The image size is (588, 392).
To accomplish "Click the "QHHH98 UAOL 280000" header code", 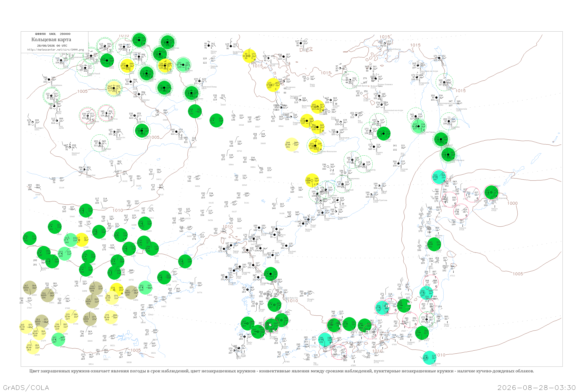I will click(53, 34).
